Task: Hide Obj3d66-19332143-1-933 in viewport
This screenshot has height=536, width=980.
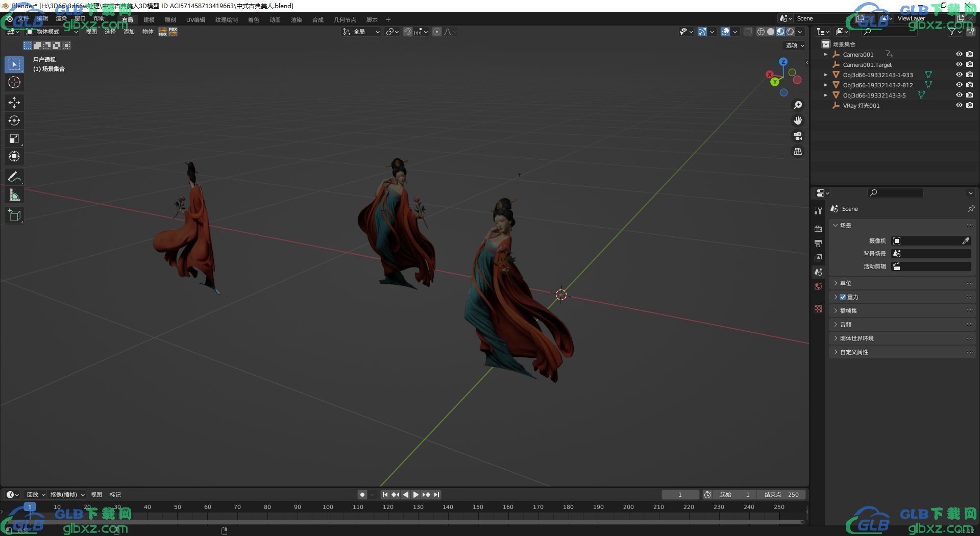Action: [959, 75]
